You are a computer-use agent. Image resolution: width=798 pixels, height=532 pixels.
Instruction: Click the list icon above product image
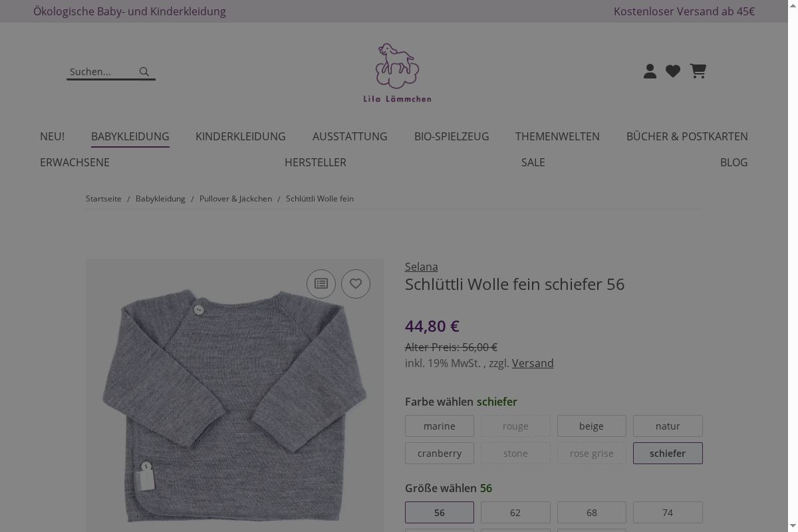click(x=321, y=284)
